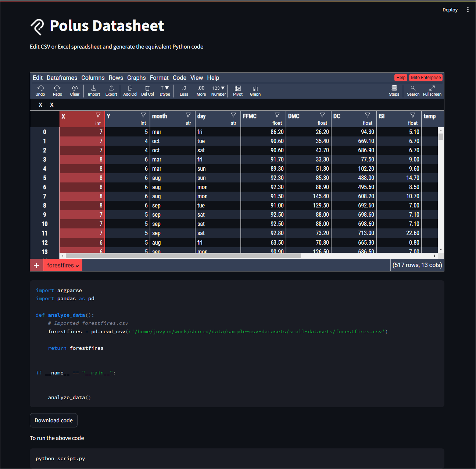Screen dimensions: 476x469
Task: Select DMC cell with value 145.40
Action: click(x=309, y=196)
